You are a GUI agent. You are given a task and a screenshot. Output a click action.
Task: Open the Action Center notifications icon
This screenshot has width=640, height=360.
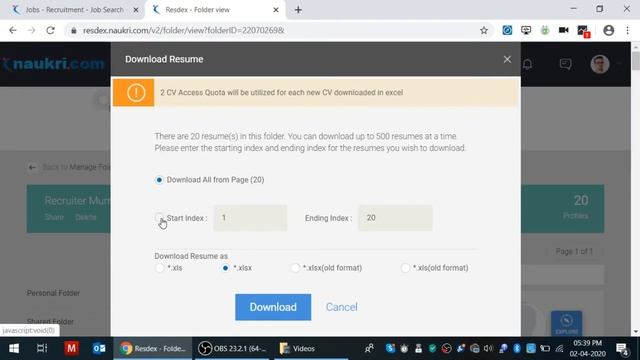pos(622,348)
